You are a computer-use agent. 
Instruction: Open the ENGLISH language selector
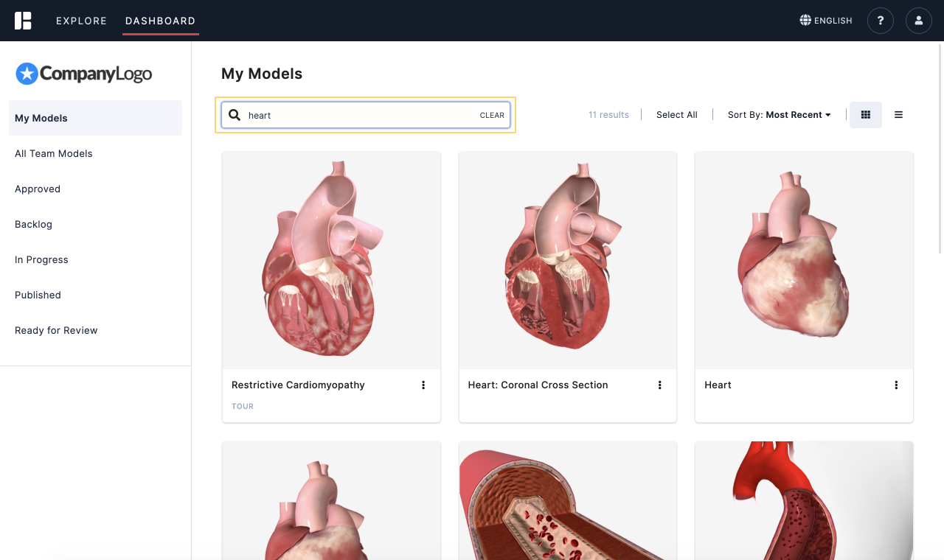(x=826, y=21)
